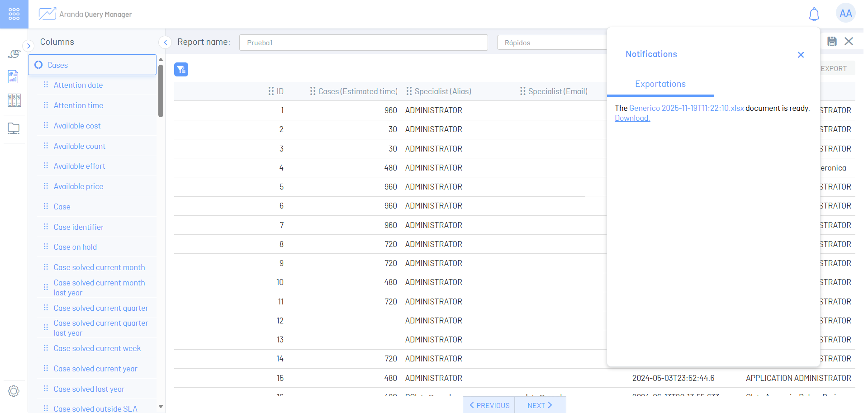This screenshot has height=413, width=868.
Task: Open the app launcher grid icon
Action: tap(14, 14)
